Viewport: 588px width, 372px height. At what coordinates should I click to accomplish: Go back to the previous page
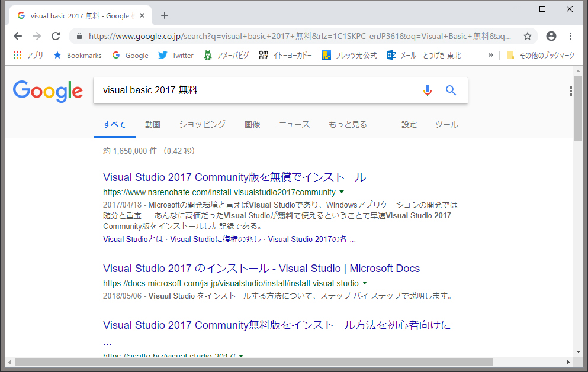click(x=18, y=36)
